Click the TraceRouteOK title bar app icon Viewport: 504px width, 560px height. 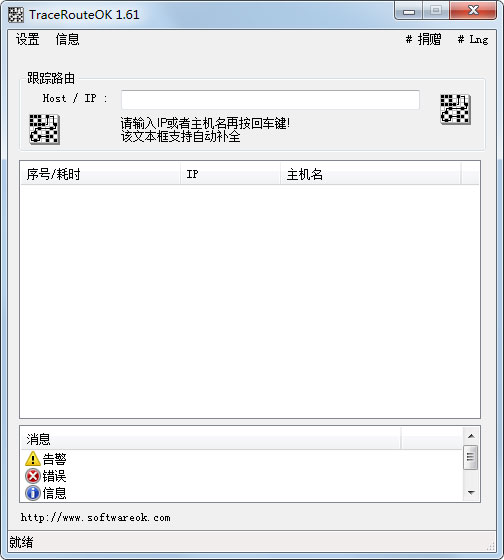pyautogui.click(x=16, y=15)
